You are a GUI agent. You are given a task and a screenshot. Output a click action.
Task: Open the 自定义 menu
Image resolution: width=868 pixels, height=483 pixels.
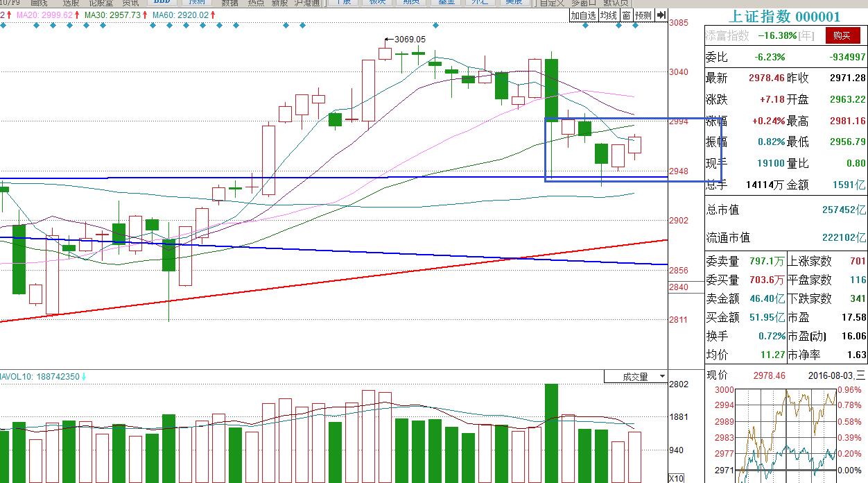552,3
